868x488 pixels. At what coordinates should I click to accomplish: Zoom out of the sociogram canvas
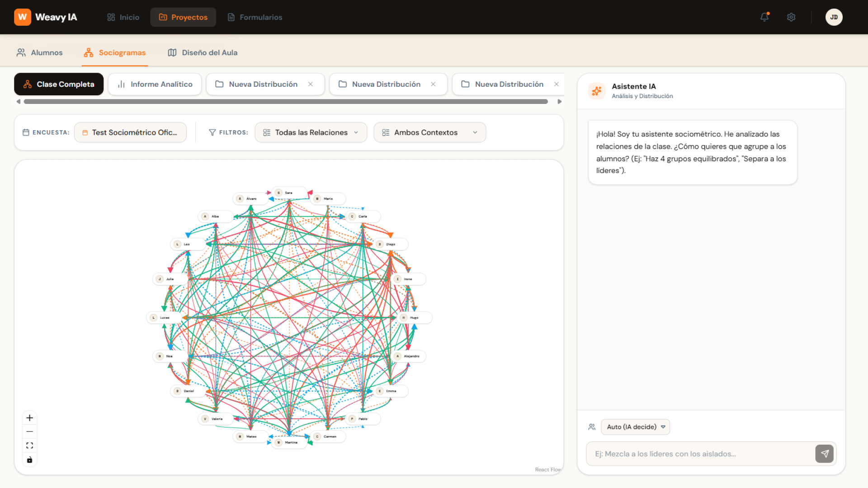coord(30,432)
